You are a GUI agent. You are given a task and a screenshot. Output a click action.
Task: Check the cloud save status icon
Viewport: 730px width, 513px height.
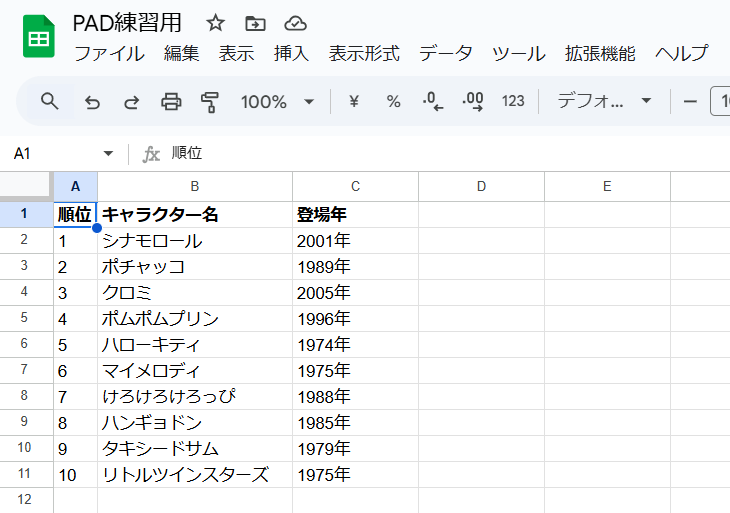(295, 23)
